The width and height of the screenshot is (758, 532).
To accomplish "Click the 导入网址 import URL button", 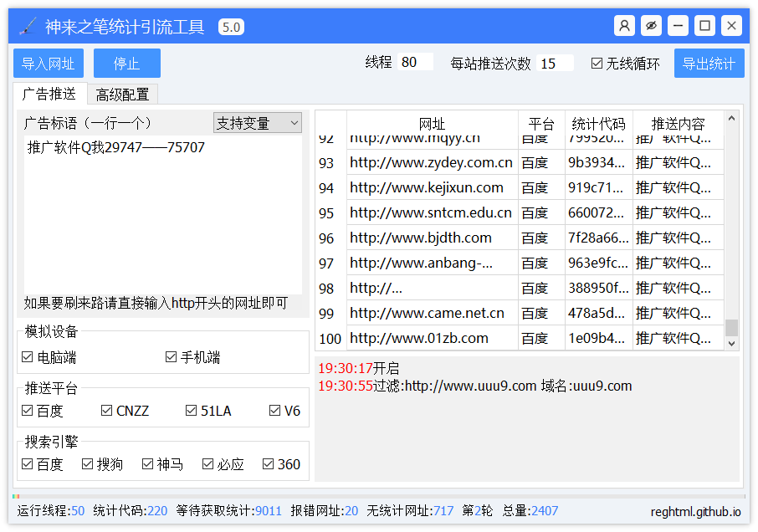I will coord(48,63).
